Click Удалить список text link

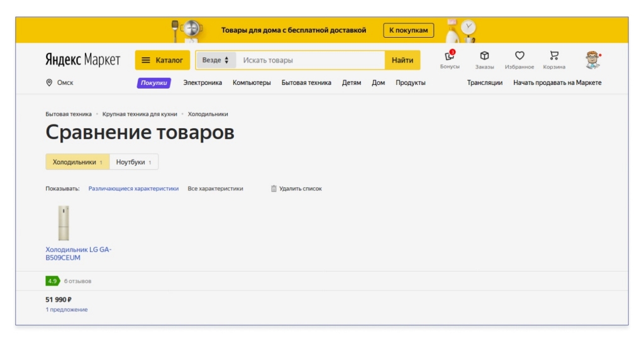tap(300, 189)
